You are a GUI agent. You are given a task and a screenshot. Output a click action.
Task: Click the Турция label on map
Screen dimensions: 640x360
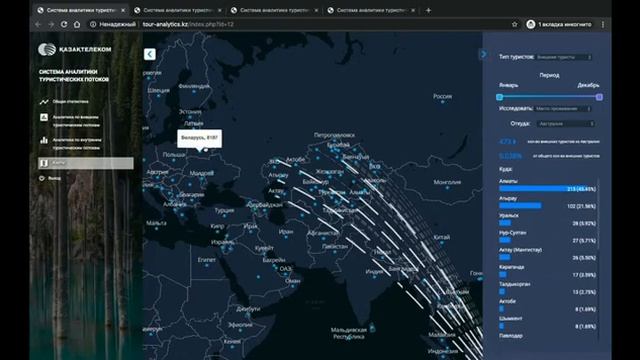224,211
